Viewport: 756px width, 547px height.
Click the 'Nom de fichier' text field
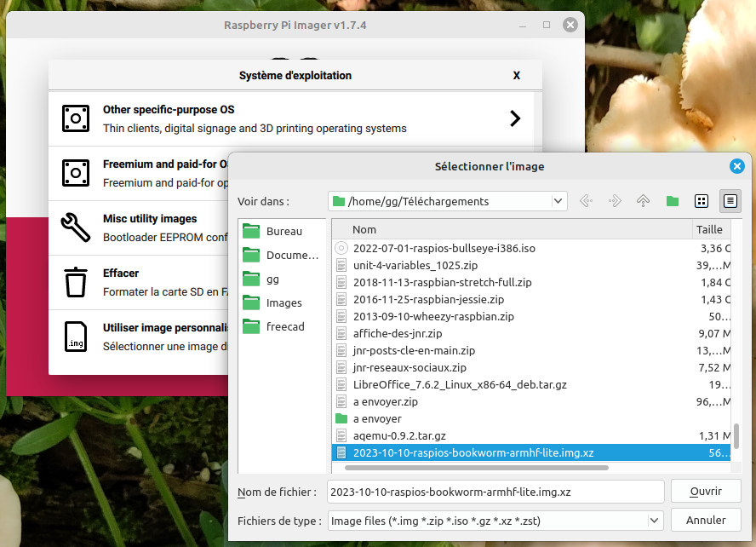[x=495, y=492]
